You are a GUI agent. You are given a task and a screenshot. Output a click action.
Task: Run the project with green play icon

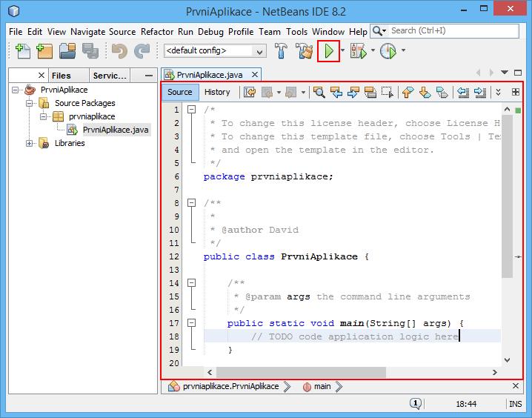pyautogui.click(x=328, y=51)
